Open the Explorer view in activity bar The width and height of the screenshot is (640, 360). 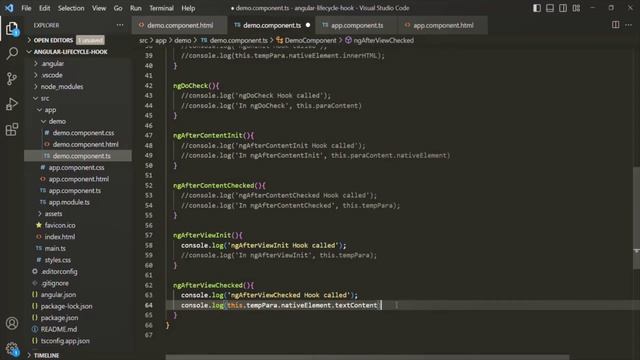[12, 29]
